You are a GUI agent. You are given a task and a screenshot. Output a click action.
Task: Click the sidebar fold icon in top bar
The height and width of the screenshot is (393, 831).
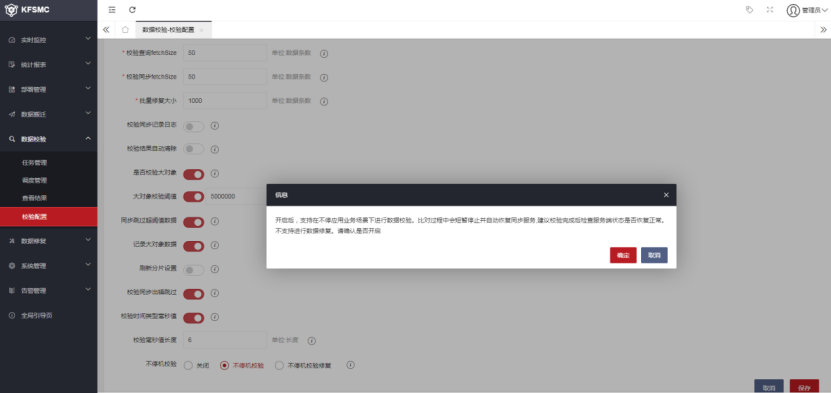(112, 10)
